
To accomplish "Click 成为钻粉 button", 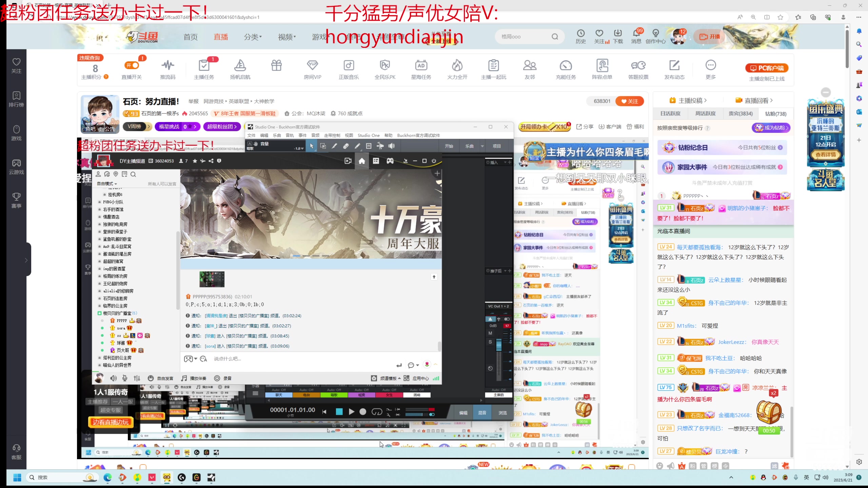I will pyautogui.click(x=771, y=128).
